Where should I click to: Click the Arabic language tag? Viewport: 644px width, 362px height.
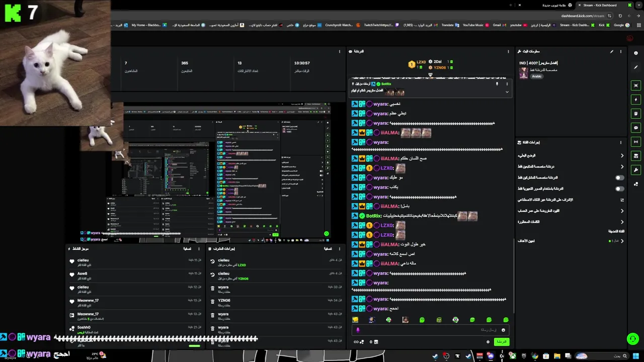[x=537, y=76]
